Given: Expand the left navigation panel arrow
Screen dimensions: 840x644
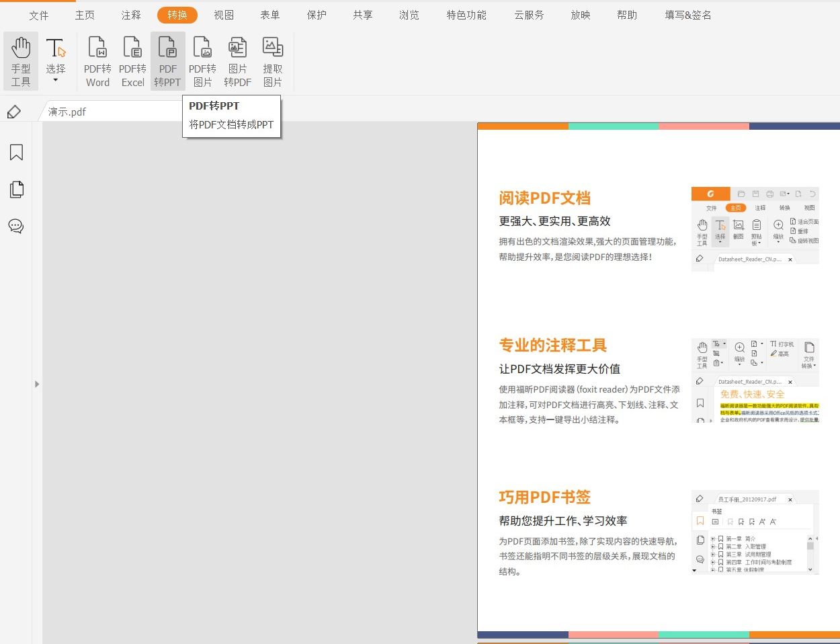Looking at the screenshot, I should 37,384.
